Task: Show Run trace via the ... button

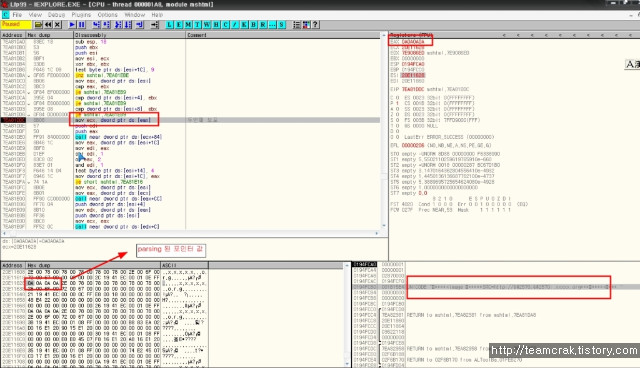Action: click(272, 25)
